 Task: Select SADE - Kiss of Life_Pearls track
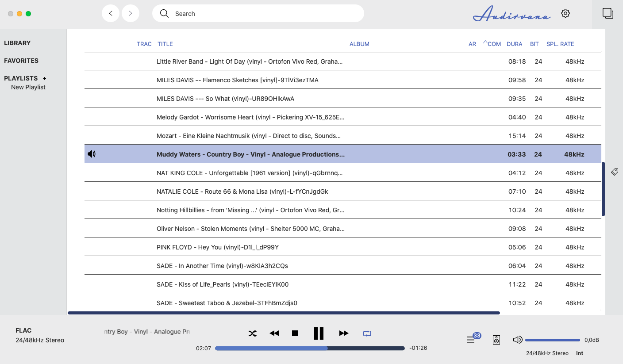(x=343, y=284)
